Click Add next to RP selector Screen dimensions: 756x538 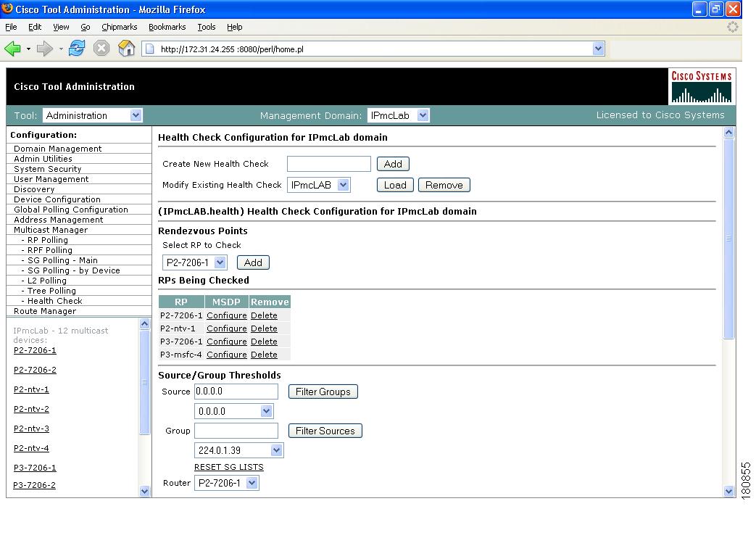click(x=253, y=262)
